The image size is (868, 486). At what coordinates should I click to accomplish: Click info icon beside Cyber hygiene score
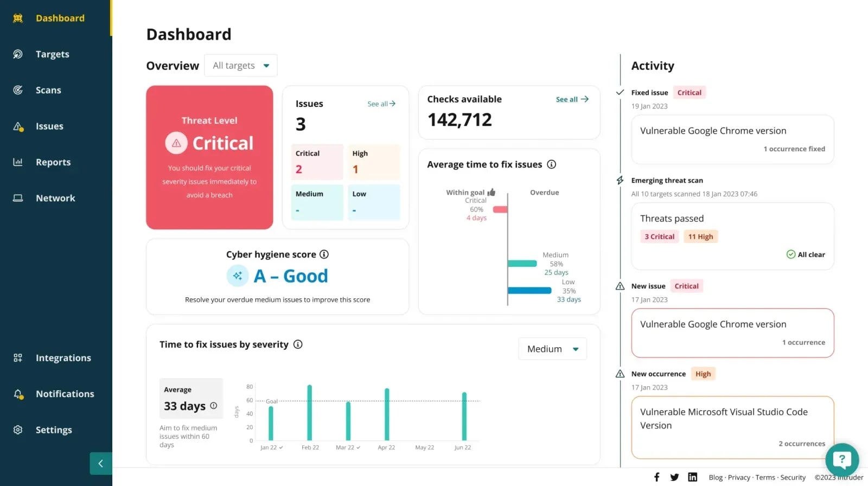(324, 254)
